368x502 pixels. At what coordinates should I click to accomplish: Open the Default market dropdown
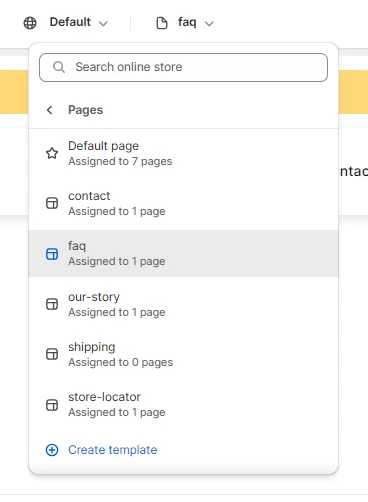[x=78, y=22]
